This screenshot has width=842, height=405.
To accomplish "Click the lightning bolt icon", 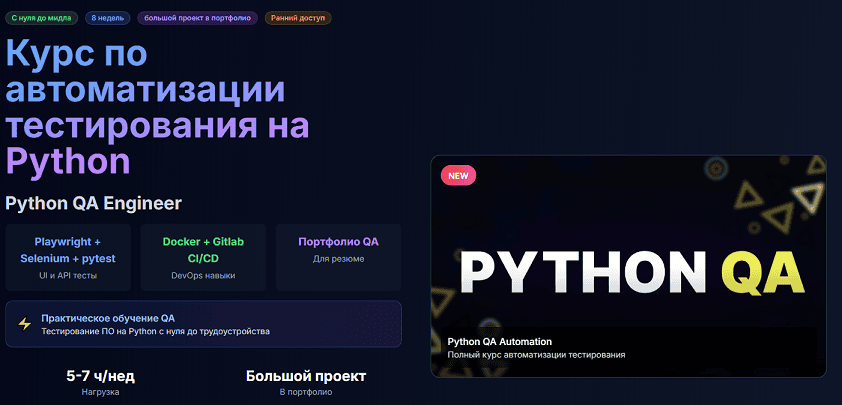I will pyautogui.click(x=25, y=324).
